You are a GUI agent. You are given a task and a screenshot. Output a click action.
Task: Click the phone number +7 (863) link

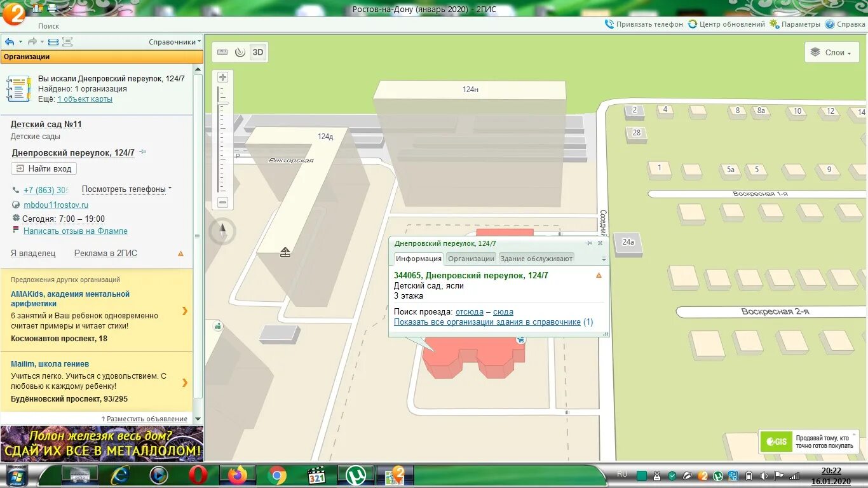click(46, 190)
